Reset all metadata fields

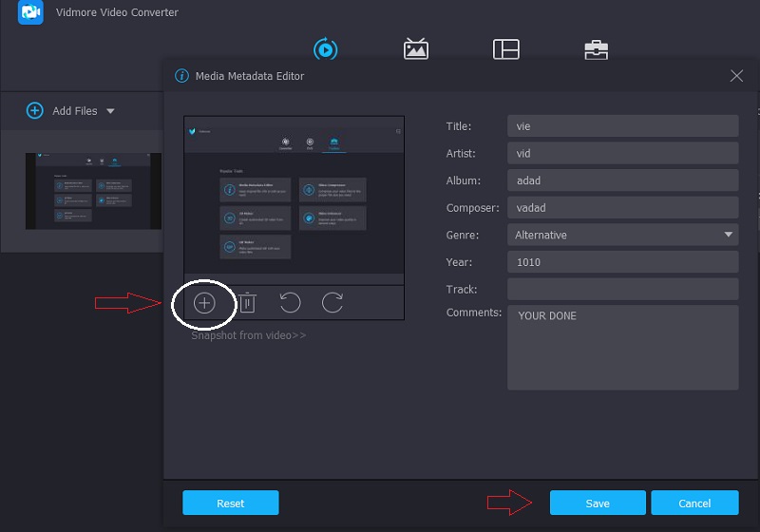[x=230, y=503]
